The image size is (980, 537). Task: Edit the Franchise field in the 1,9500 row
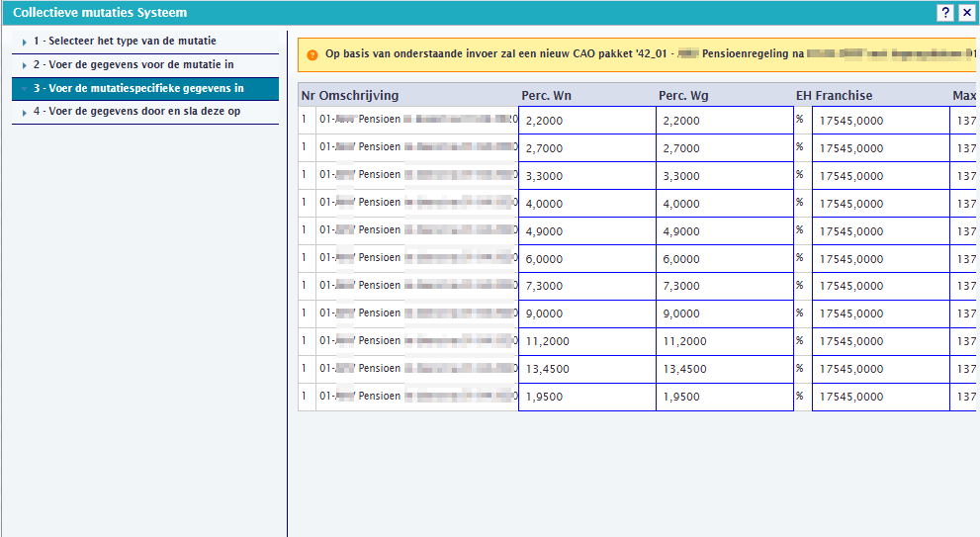(x=881, y=397)
